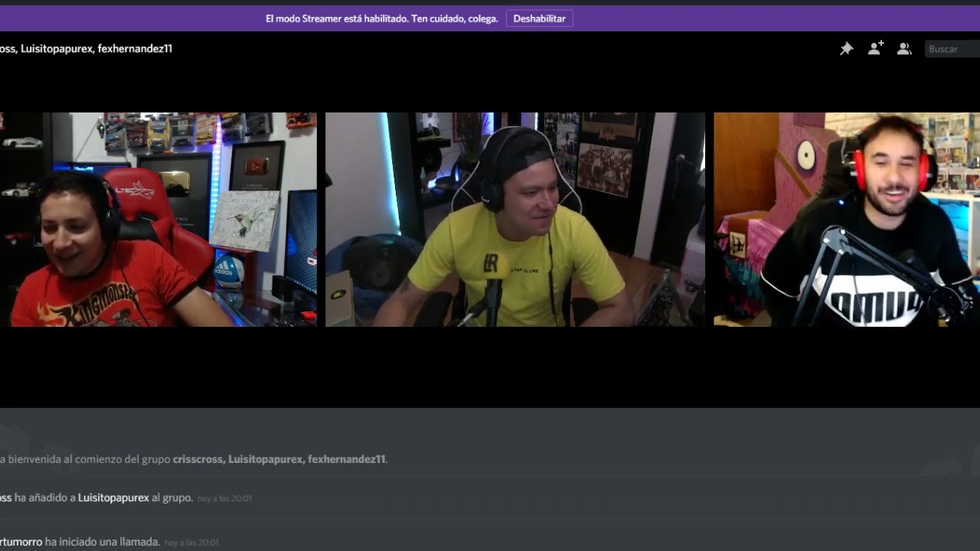Toggle member list icon
Screen dimensions: 980x551
coord(904,49)
